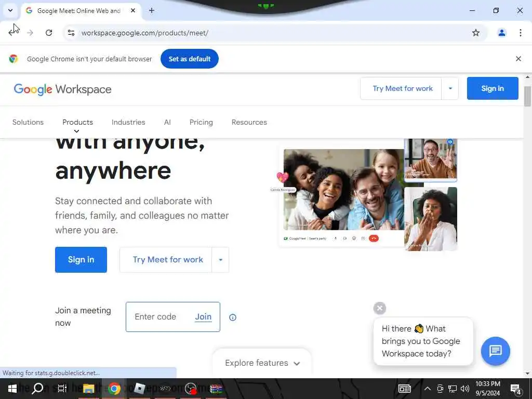This screenshot has height=399, width=532.
Task: Click the page vertical scrollbar thumb
Action: point(527,96)
